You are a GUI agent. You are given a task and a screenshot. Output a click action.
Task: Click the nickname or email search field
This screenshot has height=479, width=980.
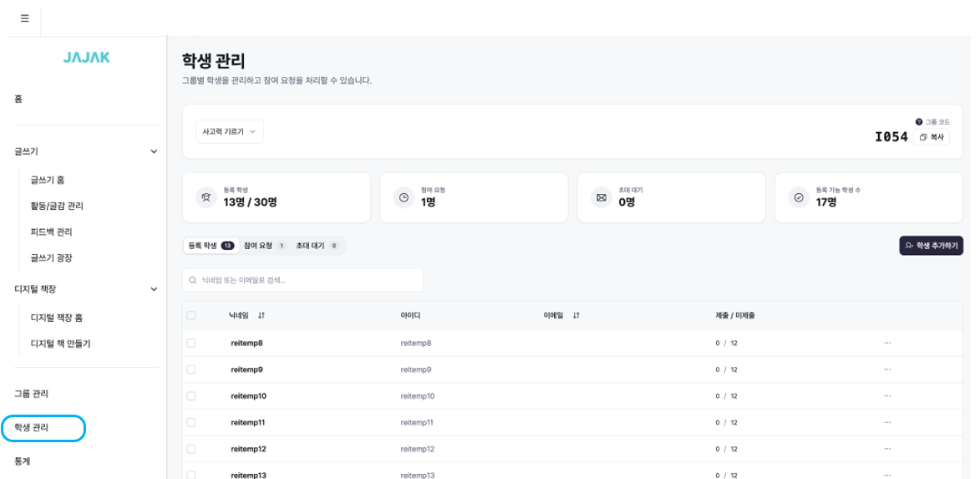(302, 280)
